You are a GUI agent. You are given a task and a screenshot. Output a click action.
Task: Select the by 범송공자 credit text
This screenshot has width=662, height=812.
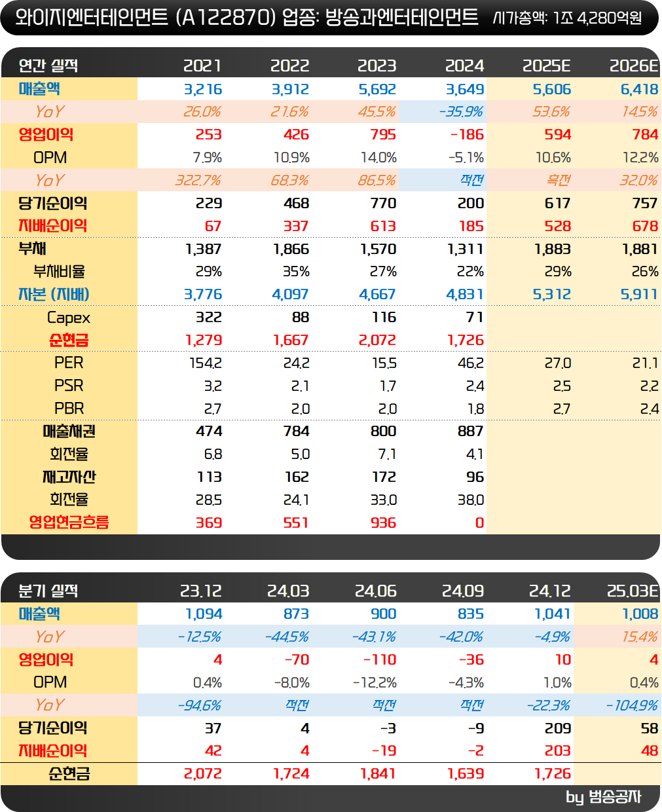click(603, 797)
